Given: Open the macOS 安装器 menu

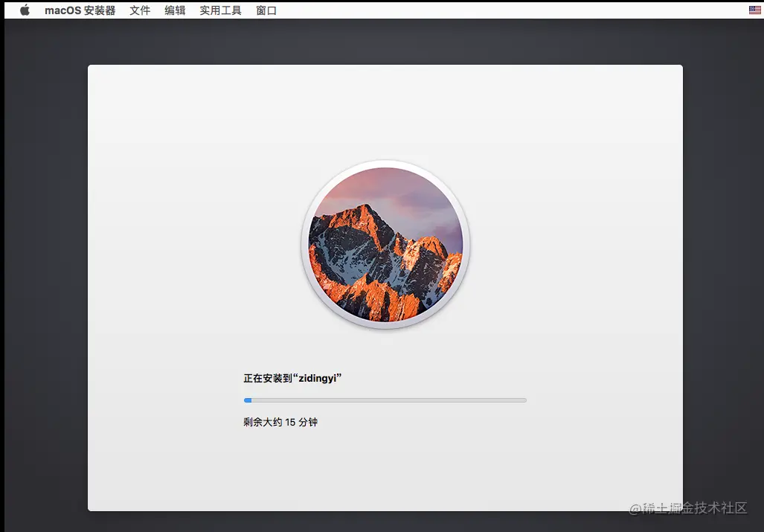Looking at the screenshot, I should (x=80, y=10).
